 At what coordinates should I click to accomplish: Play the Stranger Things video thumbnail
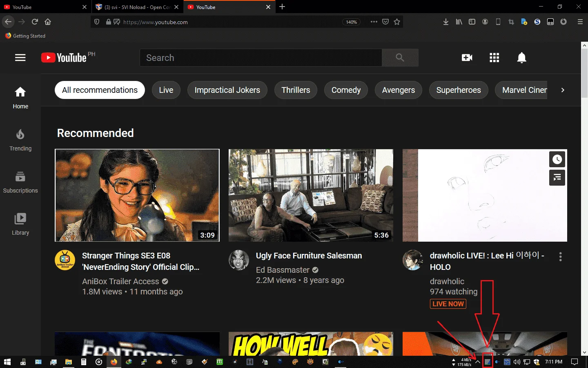point(137,195)
